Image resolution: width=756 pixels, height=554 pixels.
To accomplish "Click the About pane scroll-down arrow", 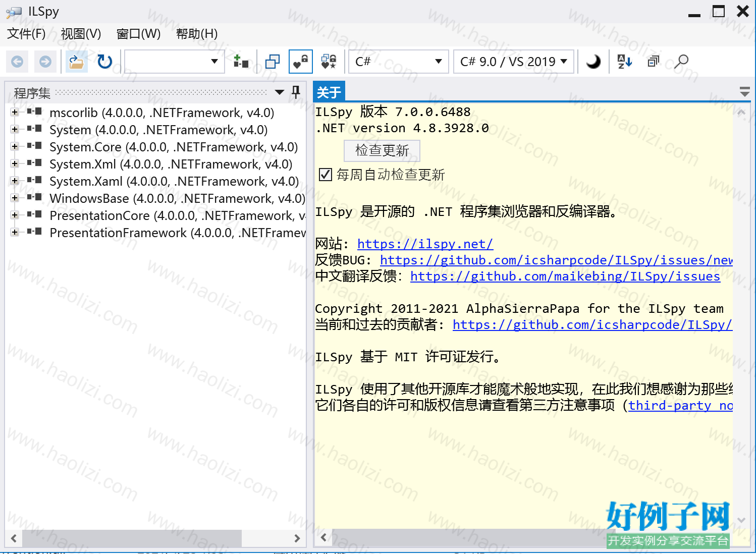I will [x=741, y=520].
